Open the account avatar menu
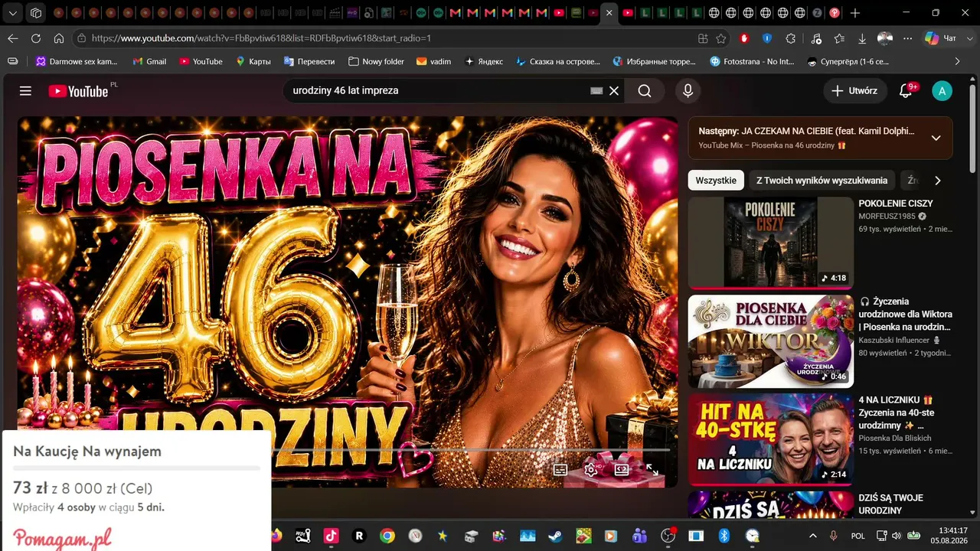This screenshot has width=980, height=551. tap(942, 91)
